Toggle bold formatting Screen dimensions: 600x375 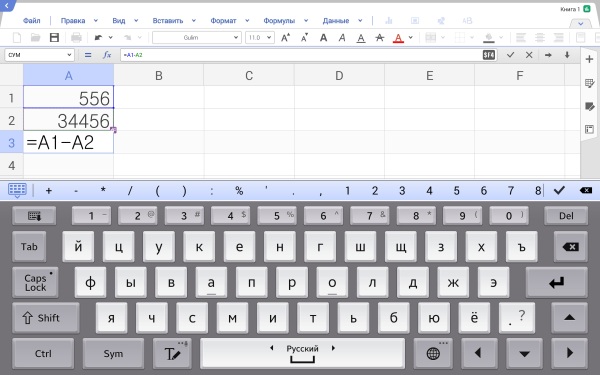(x=323, y=38)
